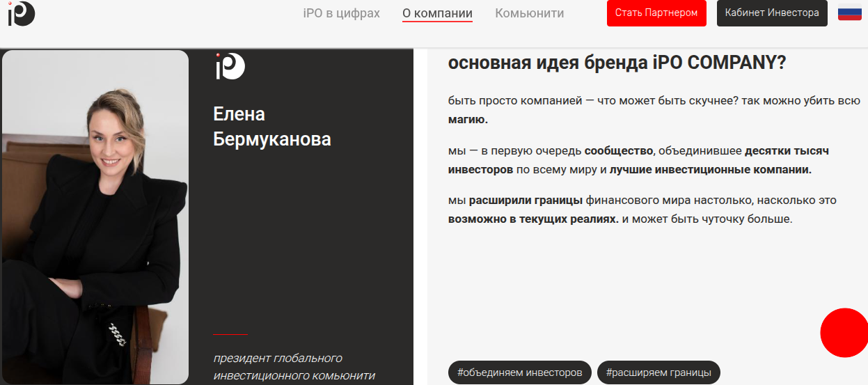The height and width of the screenshot is (385, 868).
Task: Go to the 'Комьюнити' section
Action: [529, 13]
